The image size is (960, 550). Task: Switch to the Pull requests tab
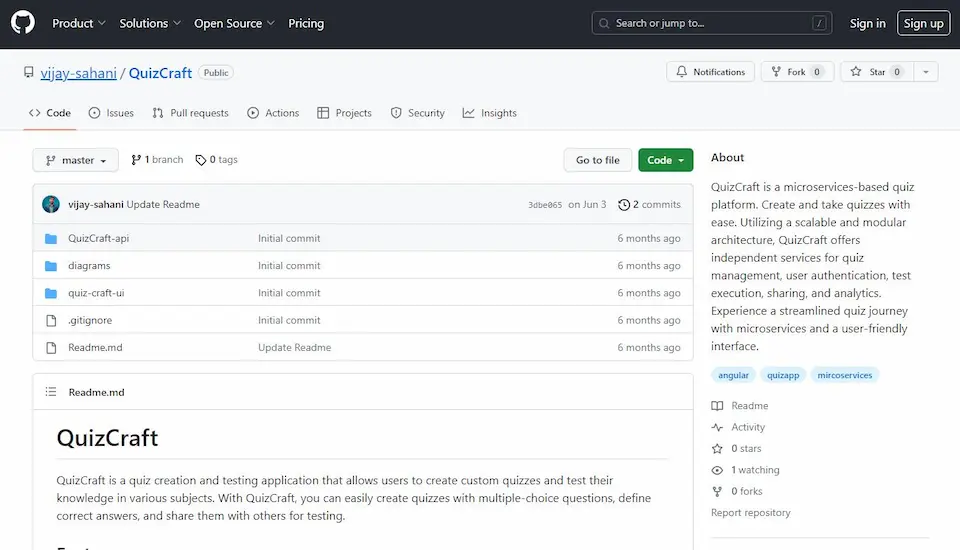tap(190, 113)
